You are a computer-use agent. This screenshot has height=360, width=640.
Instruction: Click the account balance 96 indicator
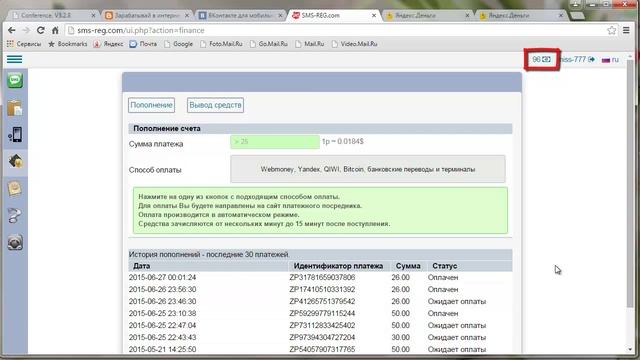[541, 60]
